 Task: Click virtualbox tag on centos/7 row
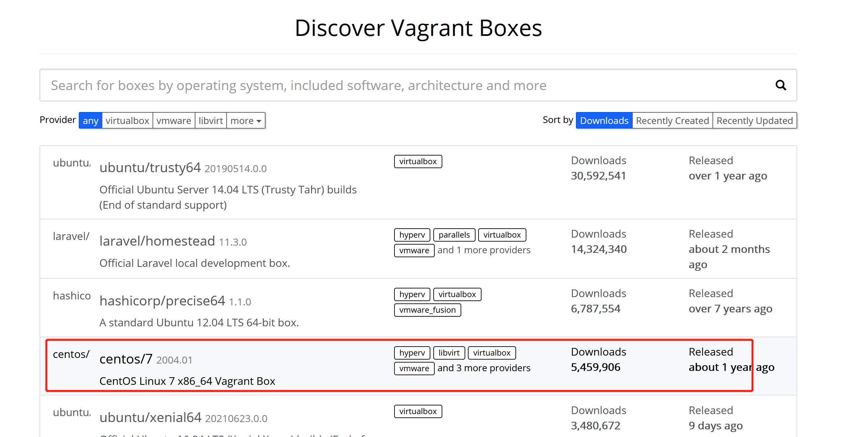[491, 353]
